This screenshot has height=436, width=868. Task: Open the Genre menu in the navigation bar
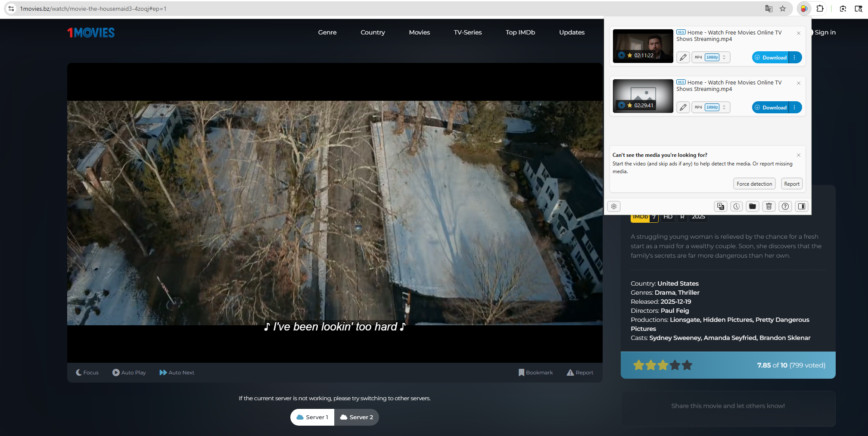pyautogui.click(x=327, y=32)
